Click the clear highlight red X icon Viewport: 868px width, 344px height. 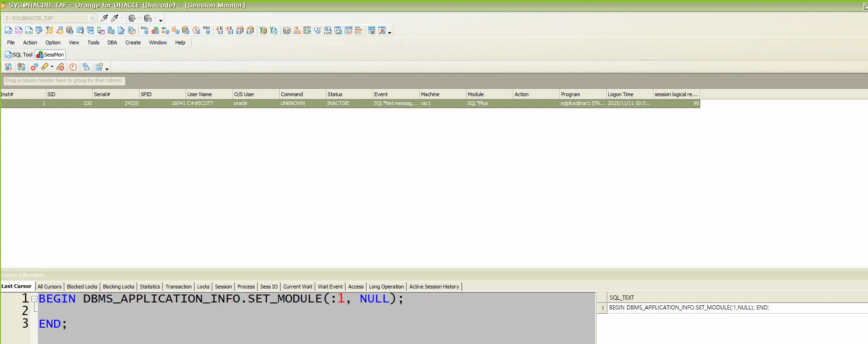60,67
